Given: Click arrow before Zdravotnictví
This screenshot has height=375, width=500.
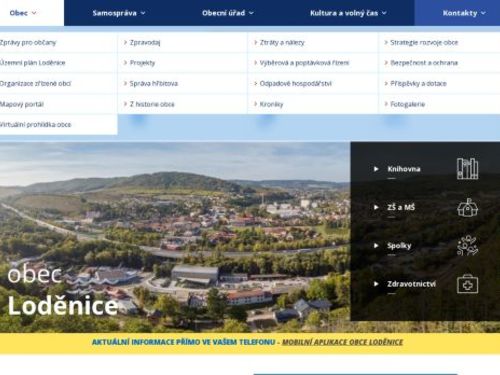Looking at the screenshot, I should point(376,284).
